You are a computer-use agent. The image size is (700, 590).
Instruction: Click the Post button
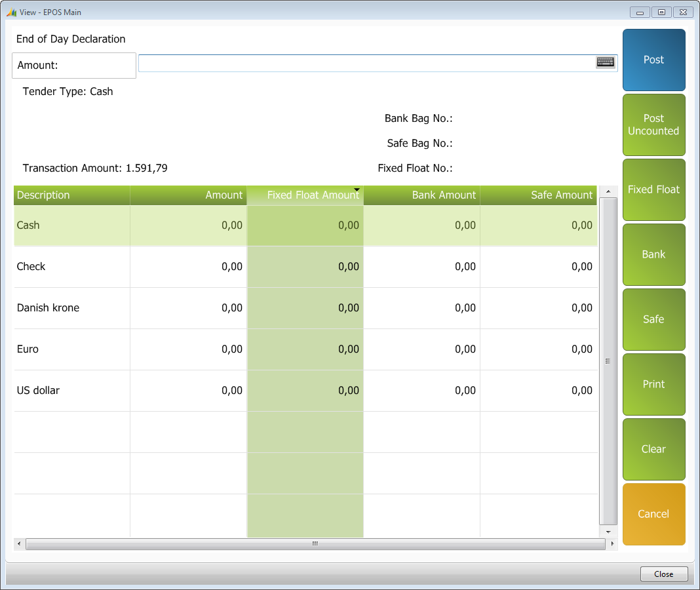click(x=653, y=60)
